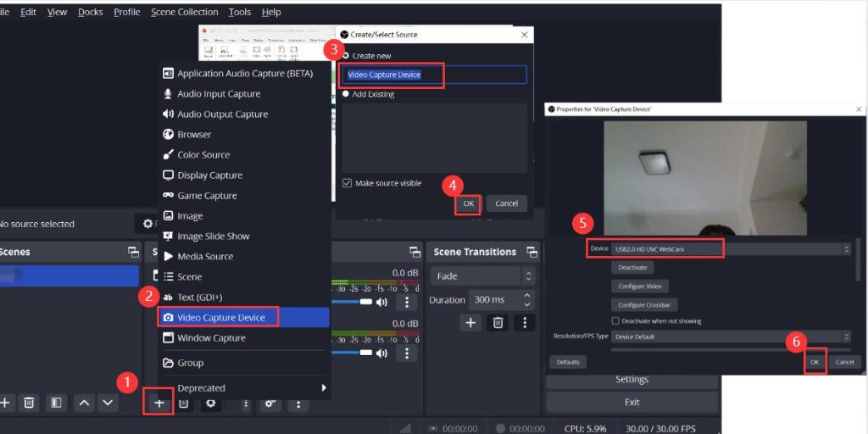Click the add source plus button
The image size is (868, 434).
[x=159, y=403]
